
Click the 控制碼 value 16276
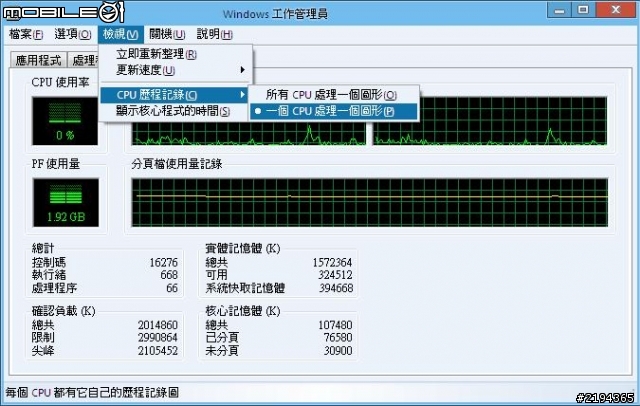coord(164,262)
